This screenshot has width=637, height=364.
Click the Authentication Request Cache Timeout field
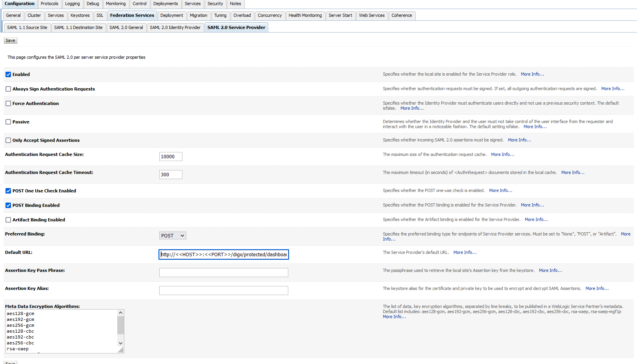[x=171, y=175]
